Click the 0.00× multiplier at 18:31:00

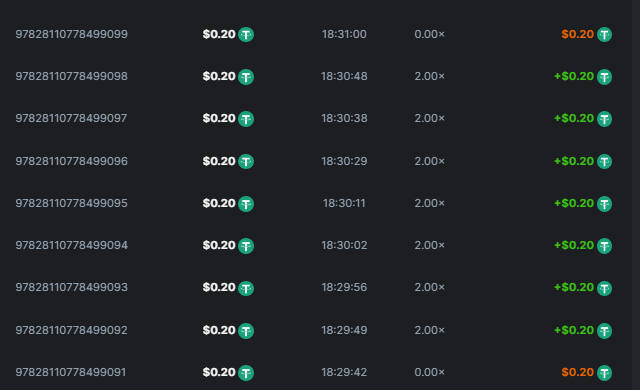(429, 34)
